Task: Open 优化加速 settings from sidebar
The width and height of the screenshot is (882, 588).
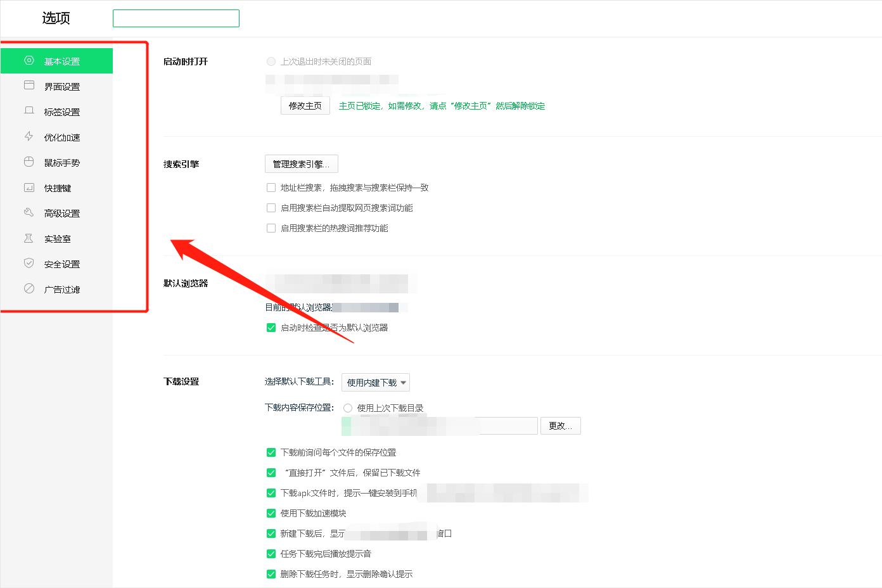Action: click(29, 136)
